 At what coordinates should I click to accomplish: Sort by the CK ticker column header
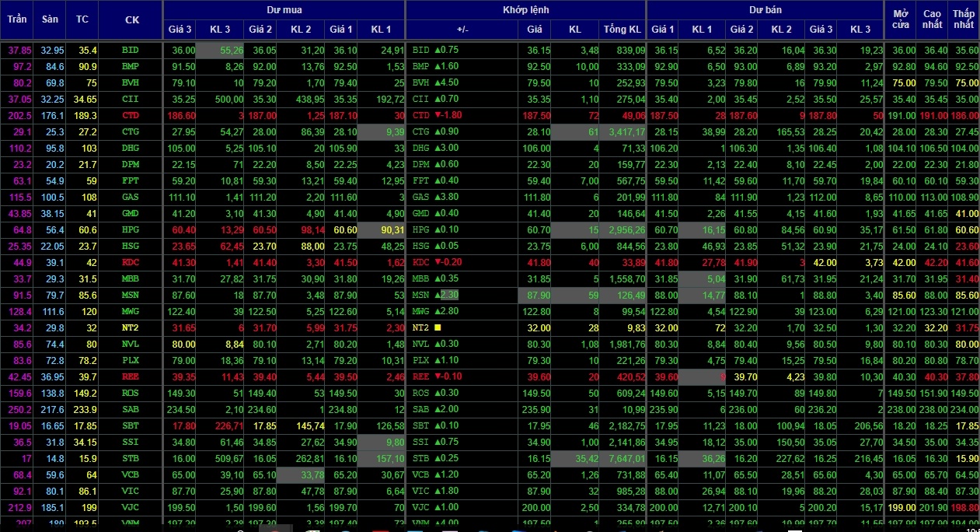point(131,19)
